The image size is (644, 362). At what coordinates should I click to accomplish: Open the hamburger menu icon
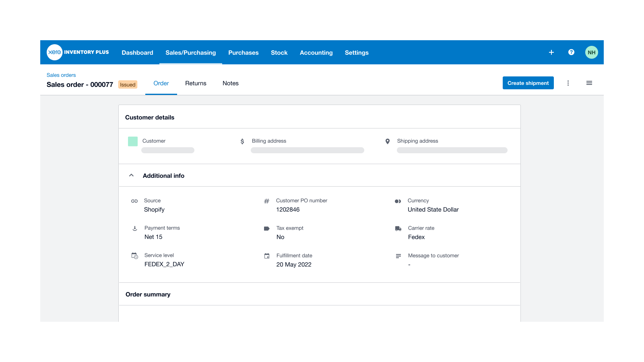[x=589, y=83]
